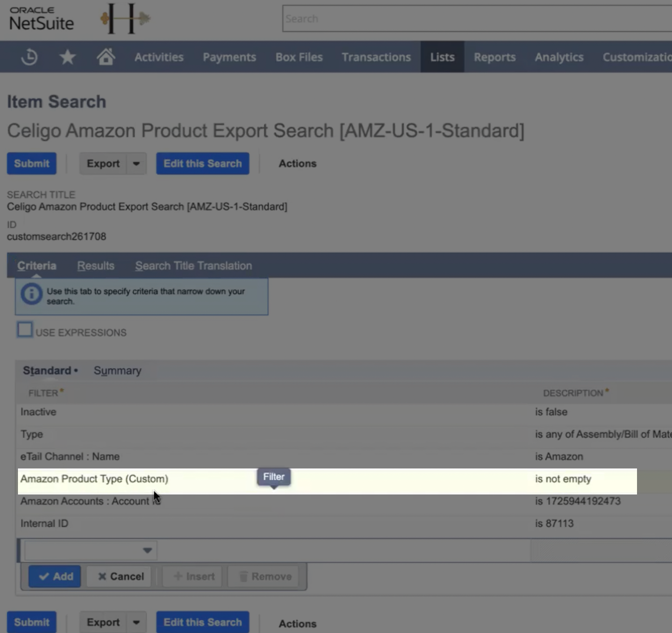Click the top Edit this Search button

(203, 164)
